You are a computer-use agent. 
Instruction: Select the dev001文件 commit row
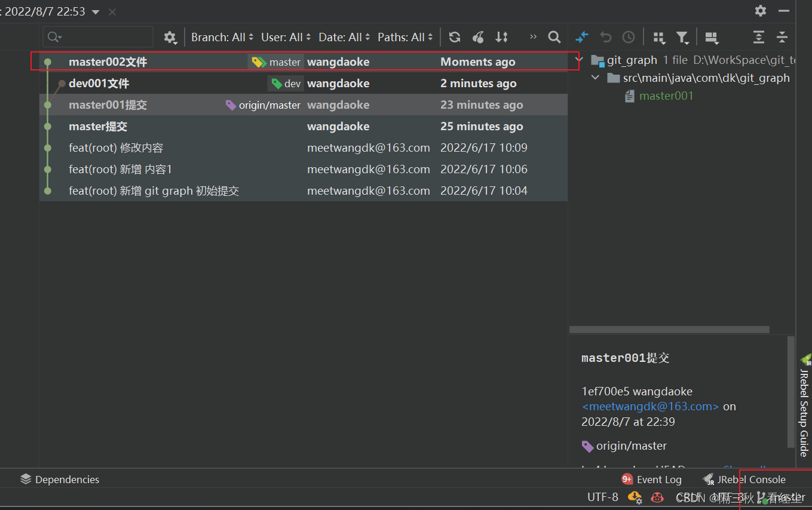coord(304,84)
